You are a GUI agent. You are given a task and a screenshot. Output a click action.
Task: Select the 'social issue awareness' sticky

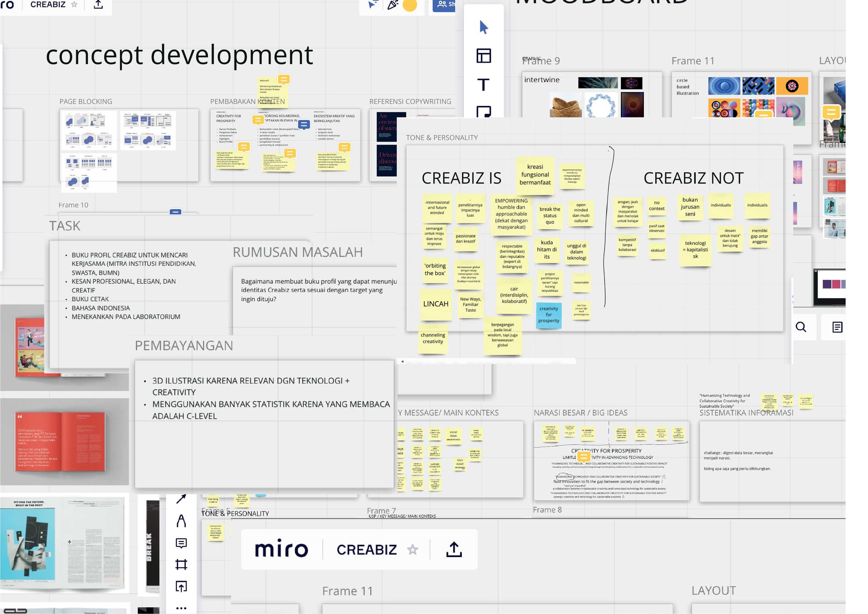[x=453, y=436]
